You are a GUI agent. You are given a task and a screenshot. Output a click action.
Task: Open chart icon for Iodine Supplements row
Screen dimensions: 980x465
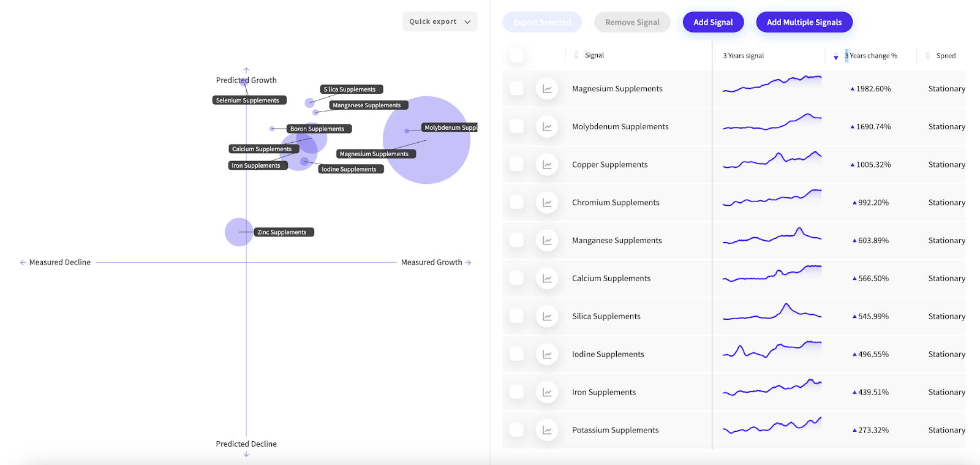tap(547, 355)
